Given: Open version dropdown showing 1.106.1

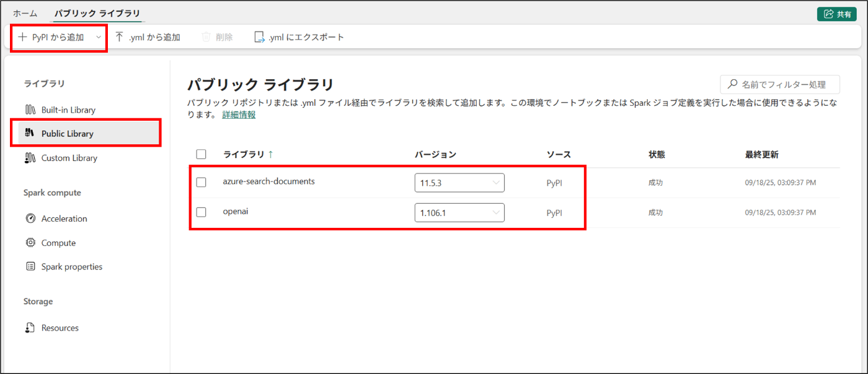Looking at the screenshot, I should [459, 213].
